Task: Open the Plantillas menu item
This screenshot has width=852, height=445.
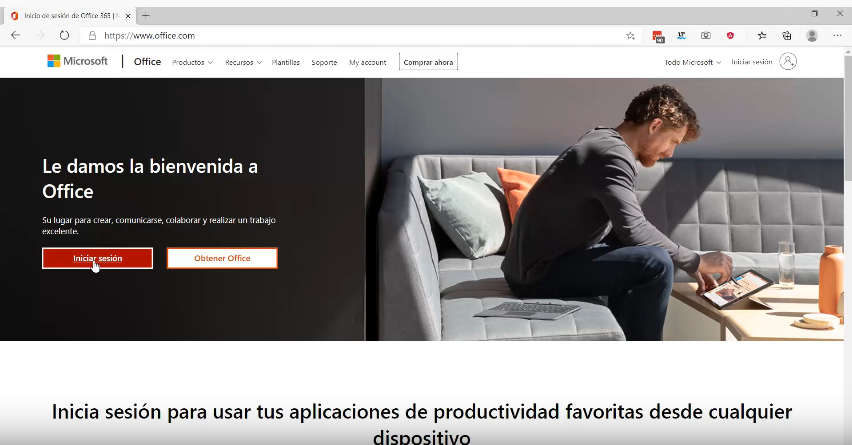Action: tap(285, 62)
